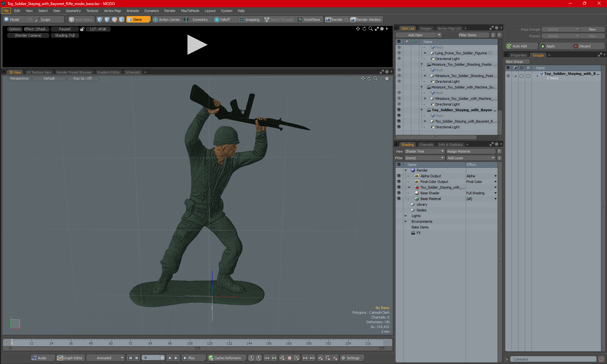The width and height of the screenshot is (607, 364).
Task: Click New button for Pass Groups
Action: coord(592,29)
